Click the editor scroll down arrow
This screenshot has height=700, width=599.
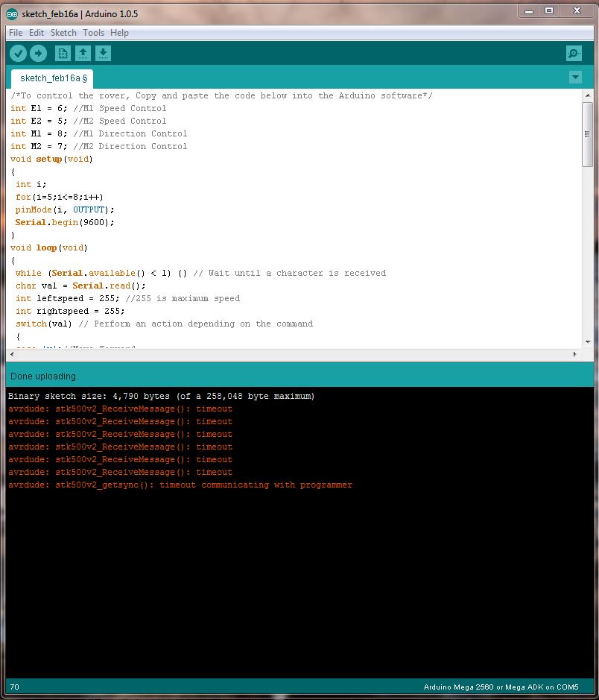[x=587, y=342]
